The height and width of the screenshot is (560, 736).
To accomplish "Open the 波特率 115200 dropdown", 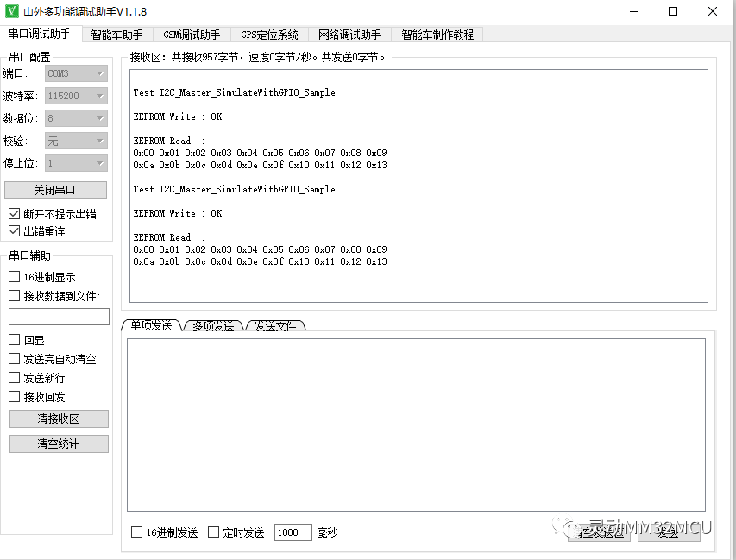I will point(76,96).
